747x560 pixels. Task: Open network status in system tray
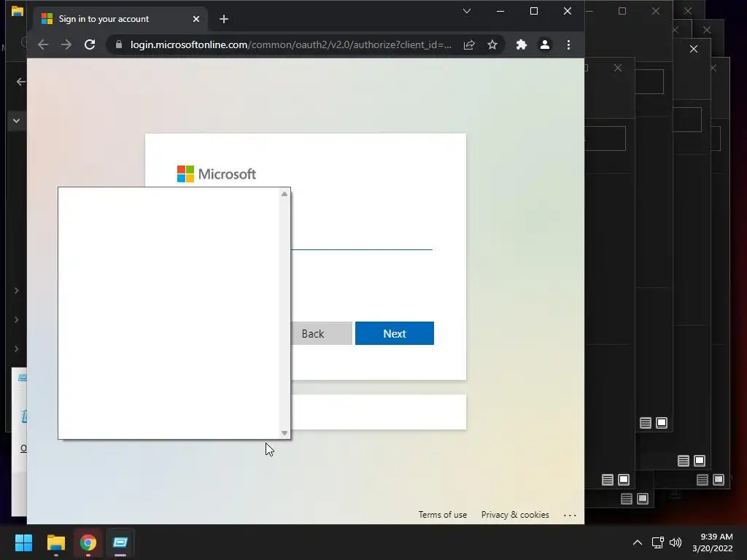pos(658,542)
